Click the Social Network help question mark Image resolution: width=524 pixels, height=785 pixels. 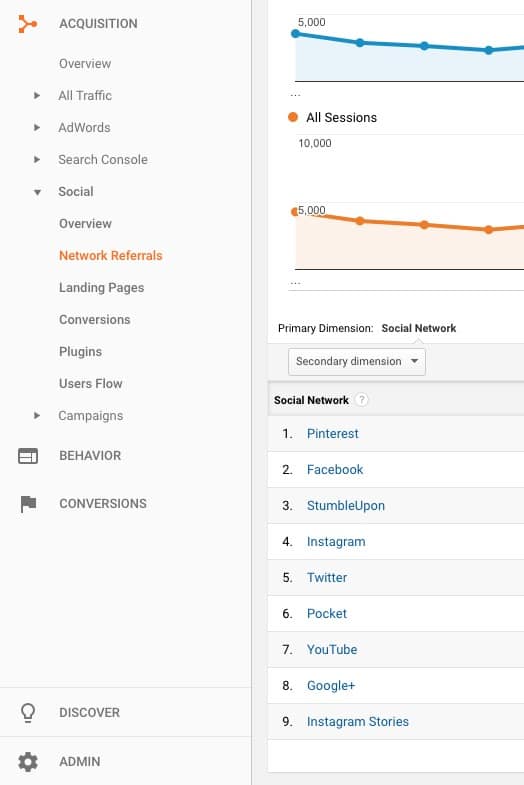click(361, 400)
